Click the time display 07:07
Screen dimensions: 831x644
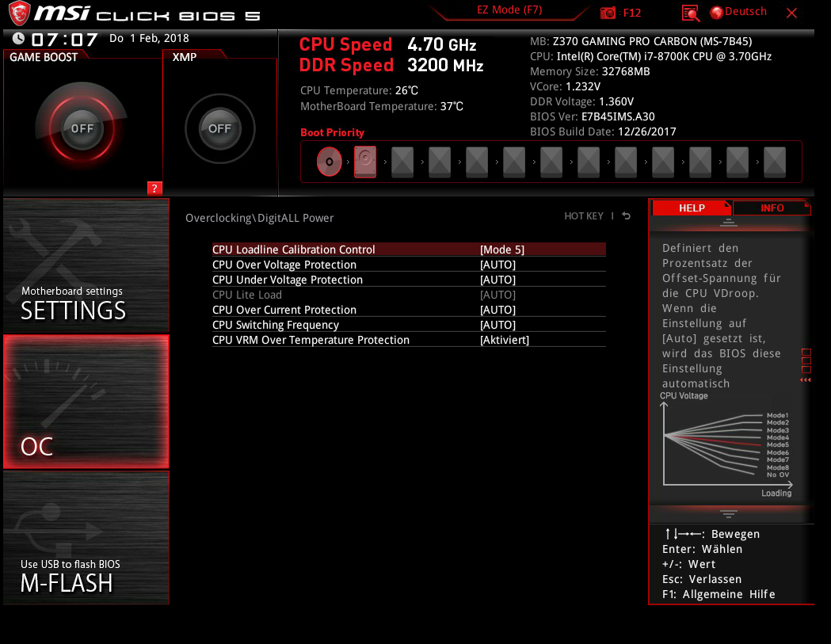coord(65,40)
